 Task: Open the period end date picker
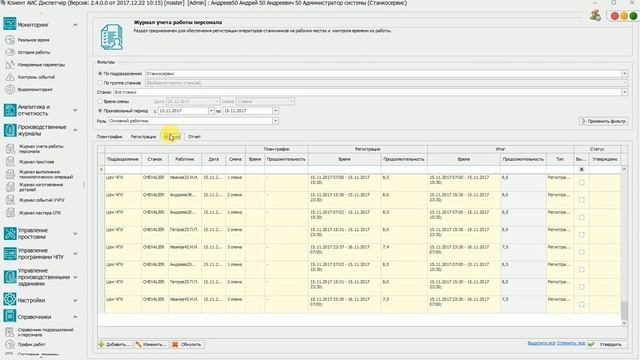click(x=276, y=111)
